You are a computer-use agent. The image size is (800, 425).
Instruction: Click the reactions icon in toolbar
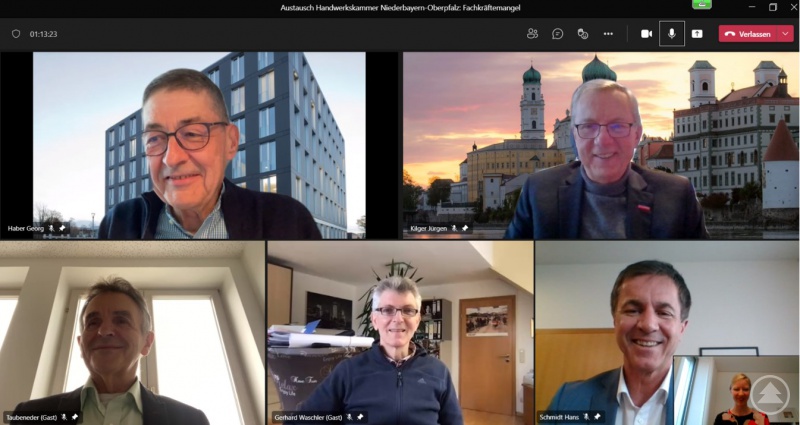(582, 33)
